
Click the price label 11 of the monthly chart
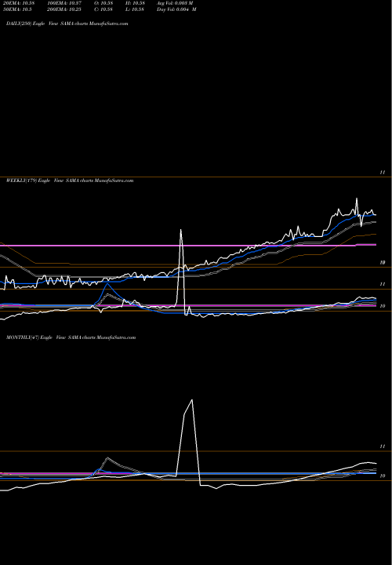tap(383, 446)
